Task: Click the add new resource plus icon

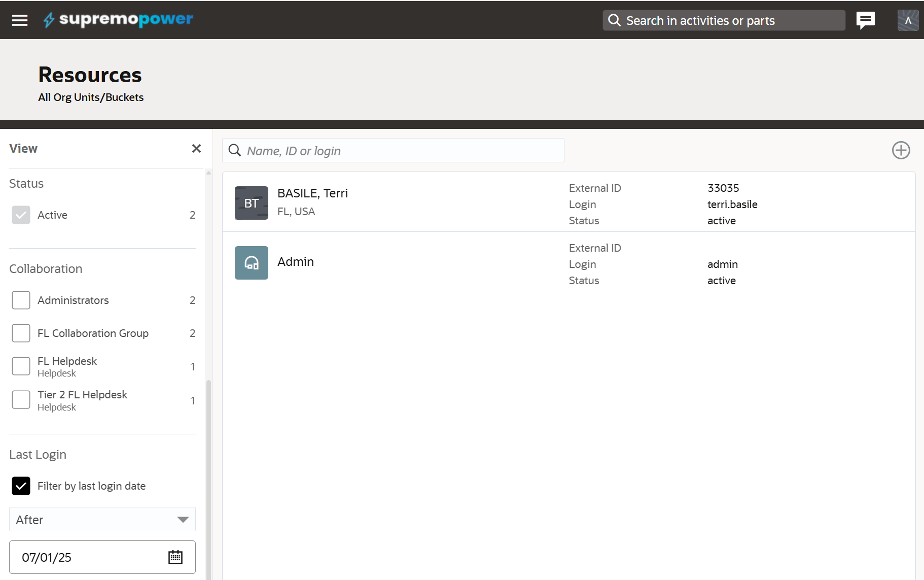Action: [x=901, y=150]
